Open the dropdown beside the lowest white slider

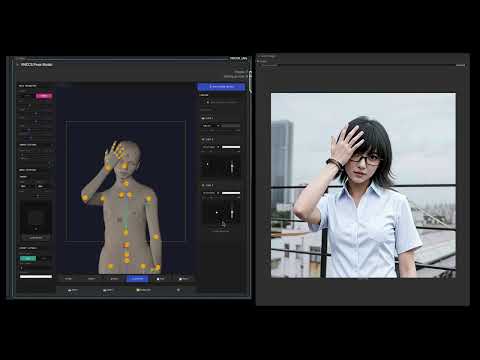[211, 193]
